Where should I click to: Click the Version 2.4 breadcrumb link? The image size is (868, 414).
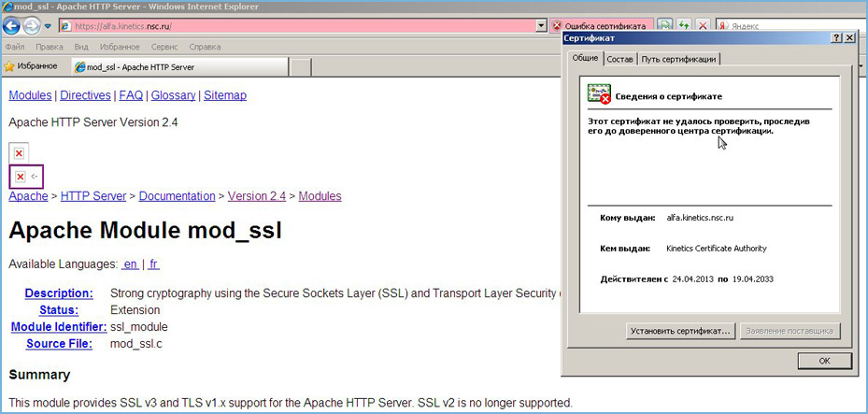(x=257, y=196)
